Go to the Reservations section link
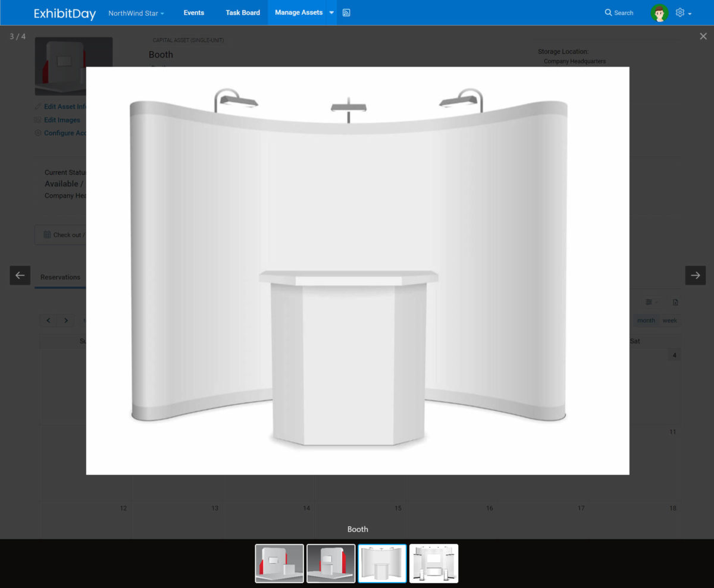Screen dimensions: 714x588 click(x=60, y=277)
